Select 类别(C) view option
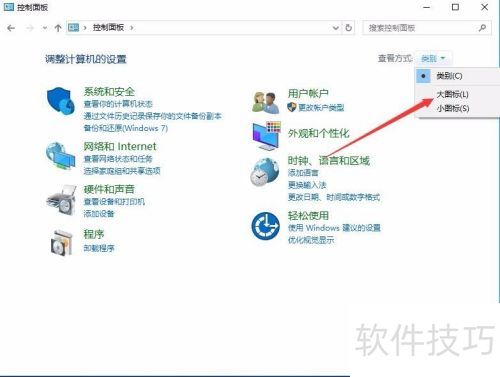 [449, 76]
